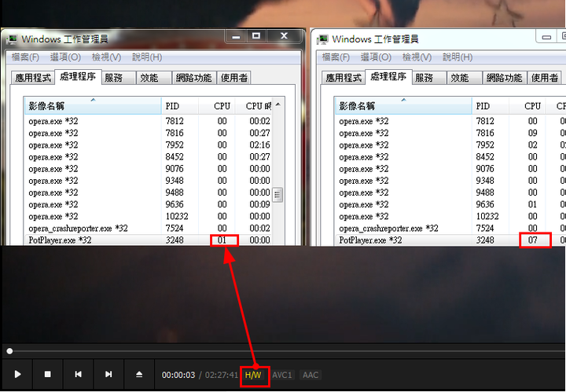Select PotPlayer.exe *32 row in right Task Manager
The image size is (566, 392).
[x=450, y=240]
